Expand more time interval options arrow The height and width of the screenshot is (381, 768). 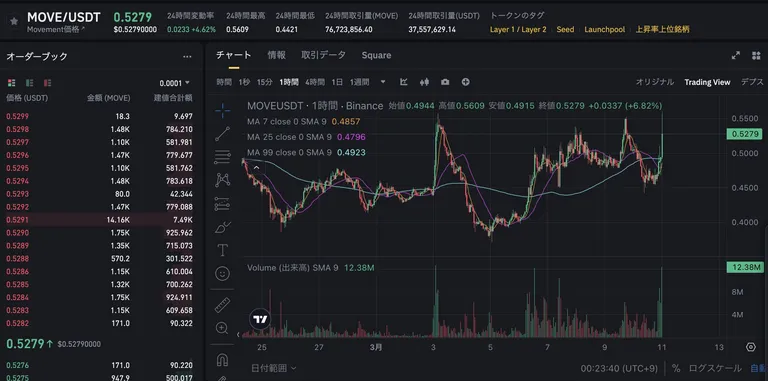coord(383,82)
